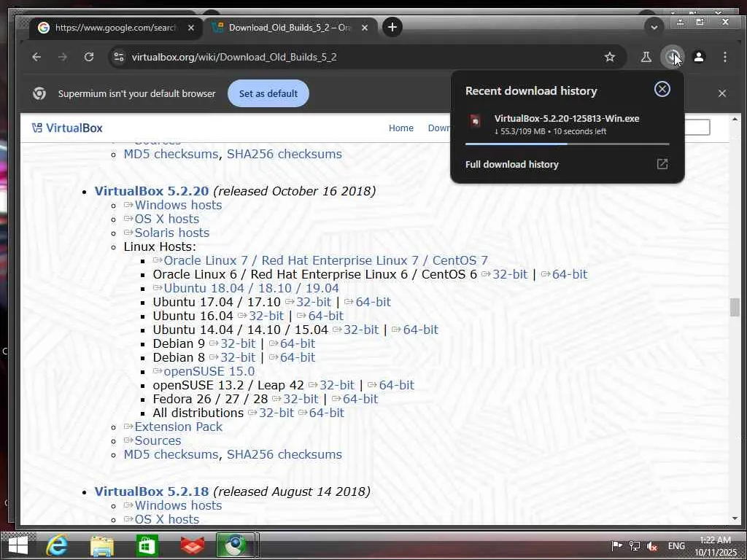Open VirtualBox 5.2.18 version link
The width and height of the screenshot is (747, 560).
(152, 491)
